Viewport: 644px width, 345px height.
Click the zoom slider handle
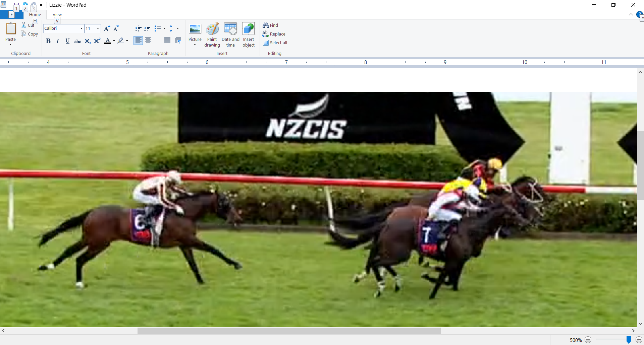point(629,340)
